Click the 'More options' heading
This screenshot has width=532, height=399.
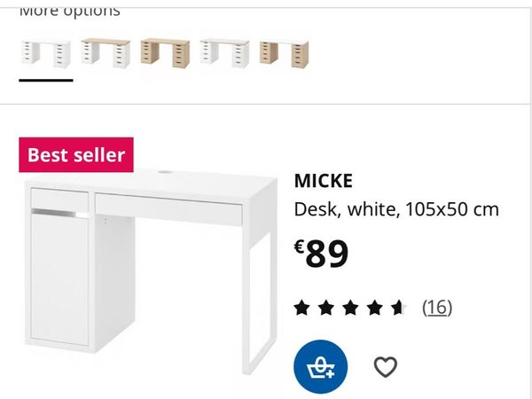pyautogui.click(x=69, y=11)
